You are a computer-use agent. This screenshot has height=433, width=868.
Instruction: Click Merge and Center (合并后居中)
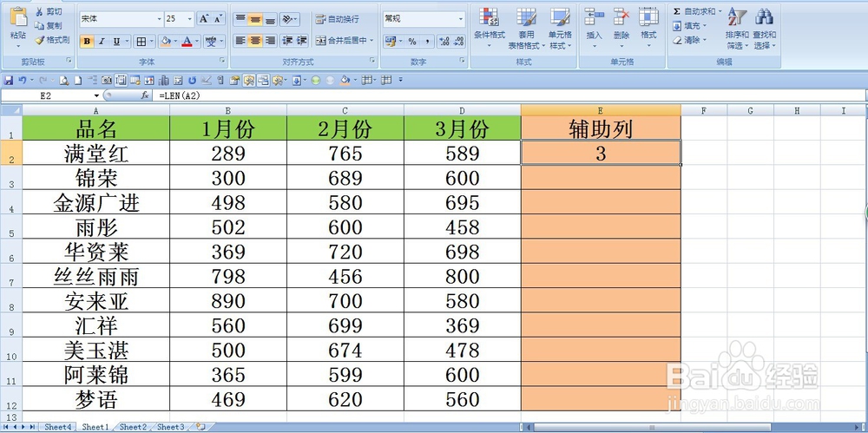[x=344, y=41]
